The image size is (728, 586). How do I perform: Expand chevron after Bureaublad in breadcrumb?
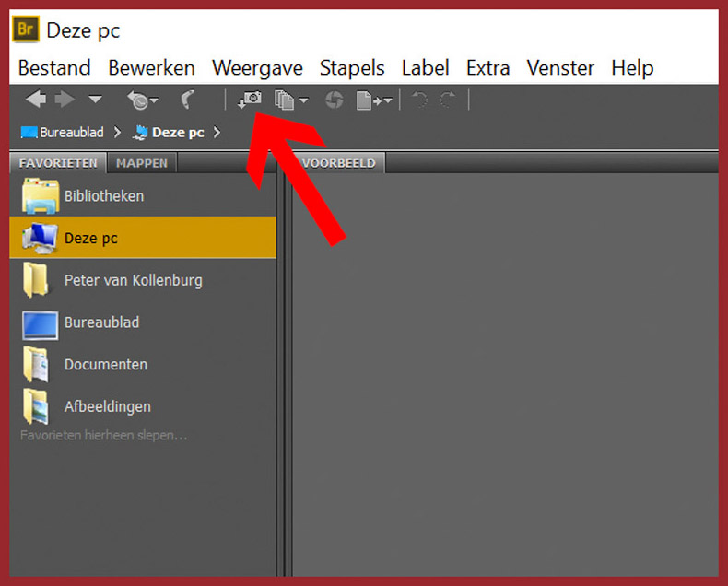[x=117, y=133]
